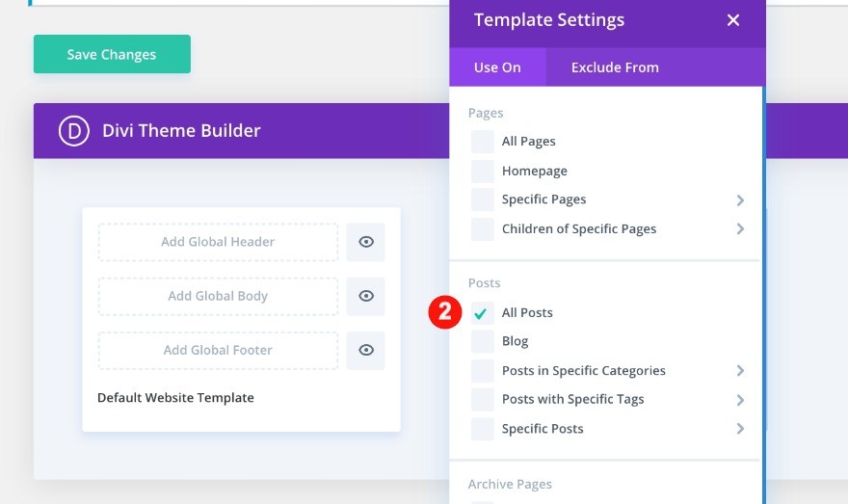Select the Use On tab
Screen dimensions: 848x504
[497, 67]
